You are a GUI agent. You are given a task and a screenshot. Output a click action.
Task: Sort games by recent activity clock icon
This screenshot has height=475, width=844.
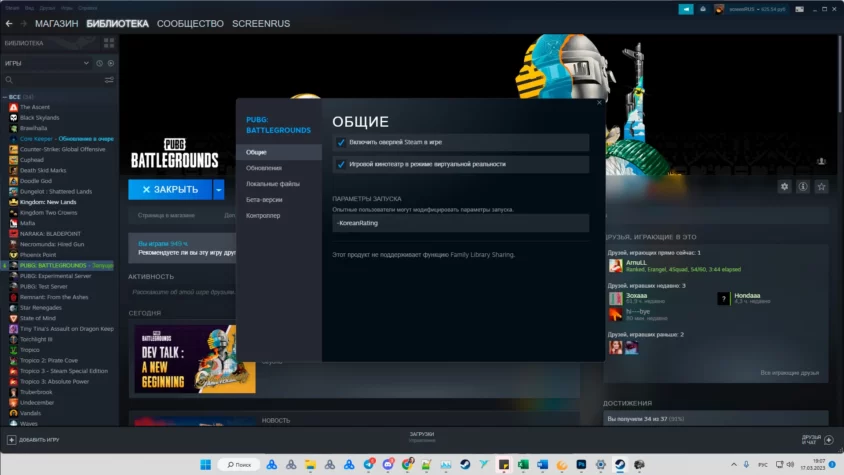100,63
